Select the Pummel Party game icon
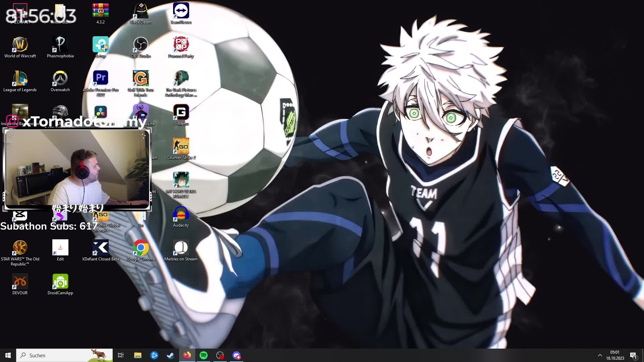 (x=181, y=48)
